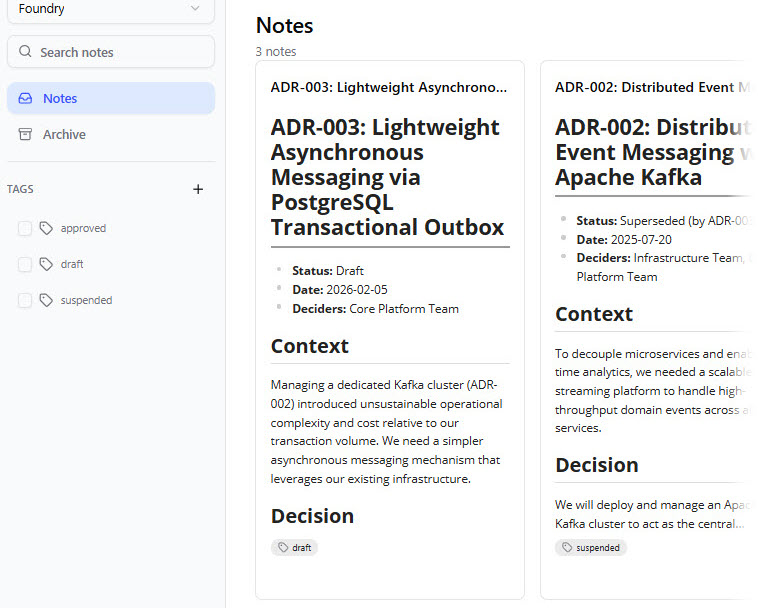This screenshot has height=608, width=758.
Task: Open the ADR-002 Distributed Event note title
Action: pos(653,87)
